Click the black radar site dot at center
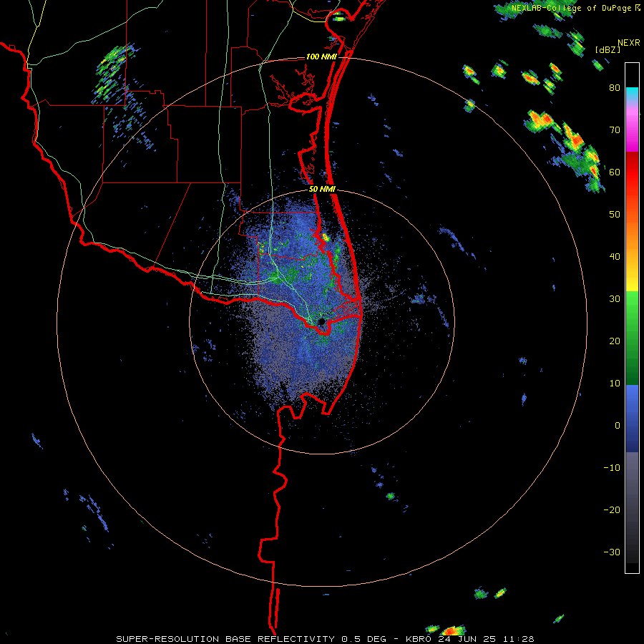The height and width of the screenshot is (644, 644). click(321, 321)
